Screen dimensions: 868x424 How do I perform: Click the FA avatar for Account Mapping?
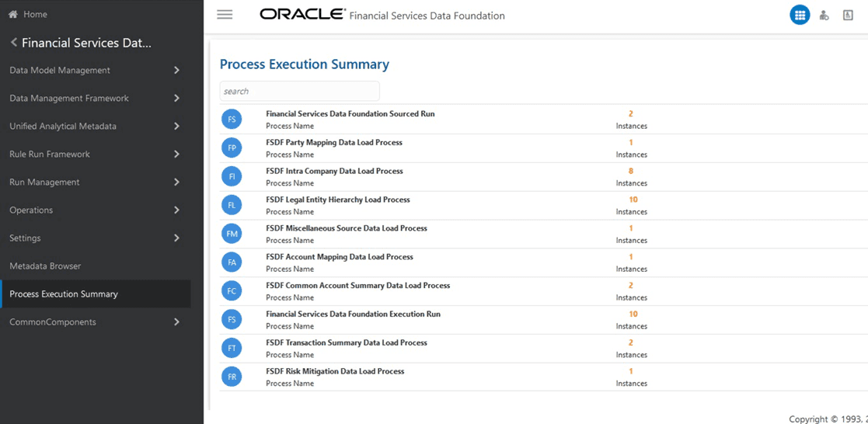[232, 263]
